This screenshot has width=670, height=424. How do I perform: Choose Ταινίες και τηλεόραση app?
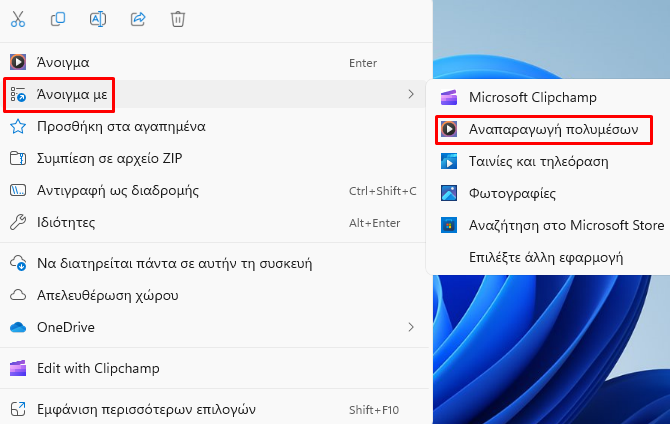pos(551,162)
